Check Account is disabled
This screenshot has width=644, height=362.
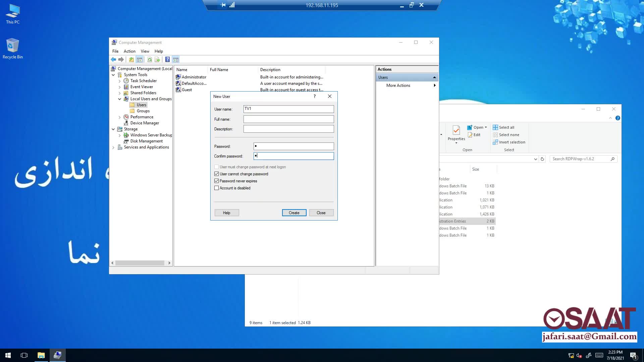(217, 188)
